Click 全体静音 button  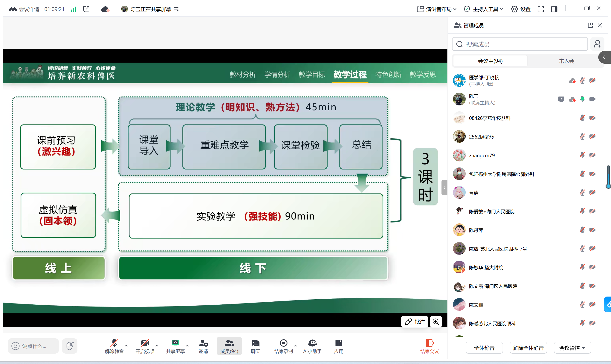484,348
